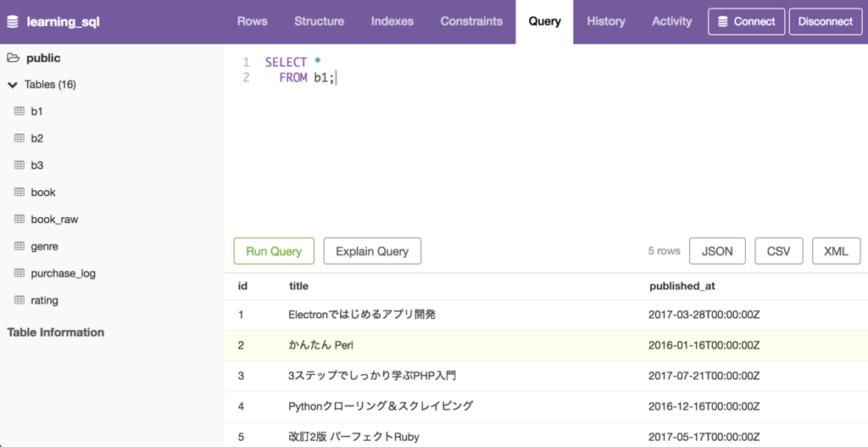Open the Activity tab
Image resolution: width=868 pixels, height=447 pixels.
[671, 21]
